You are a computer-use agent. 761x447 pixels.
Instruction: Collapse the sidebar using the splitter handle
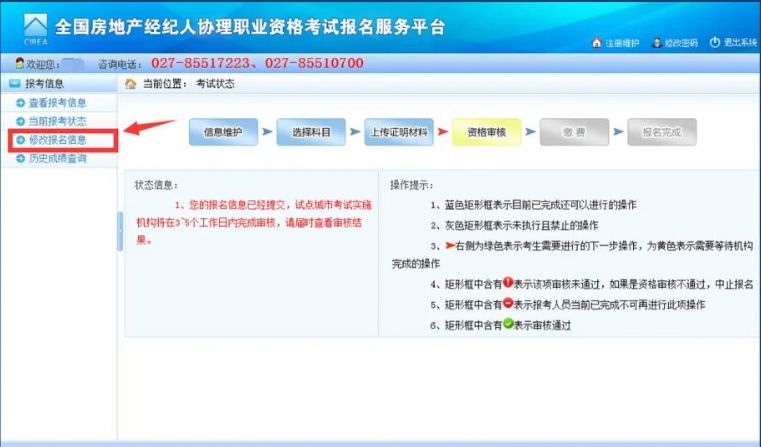coord(120,231)
